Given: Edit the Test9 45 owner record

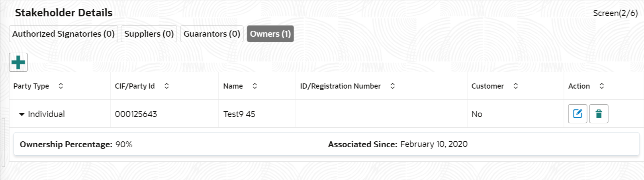Looking at the screenshot, I should (577, 114).
